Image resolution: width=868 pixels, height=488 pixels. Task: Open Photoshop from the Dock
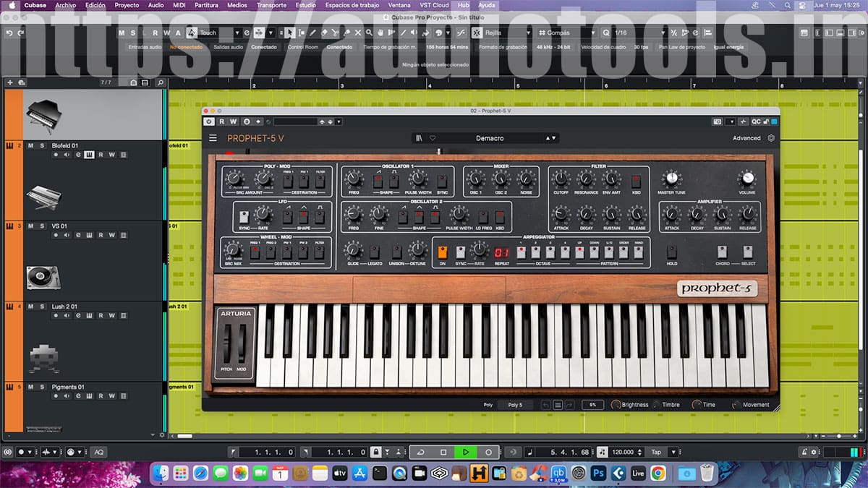[598, 473]
